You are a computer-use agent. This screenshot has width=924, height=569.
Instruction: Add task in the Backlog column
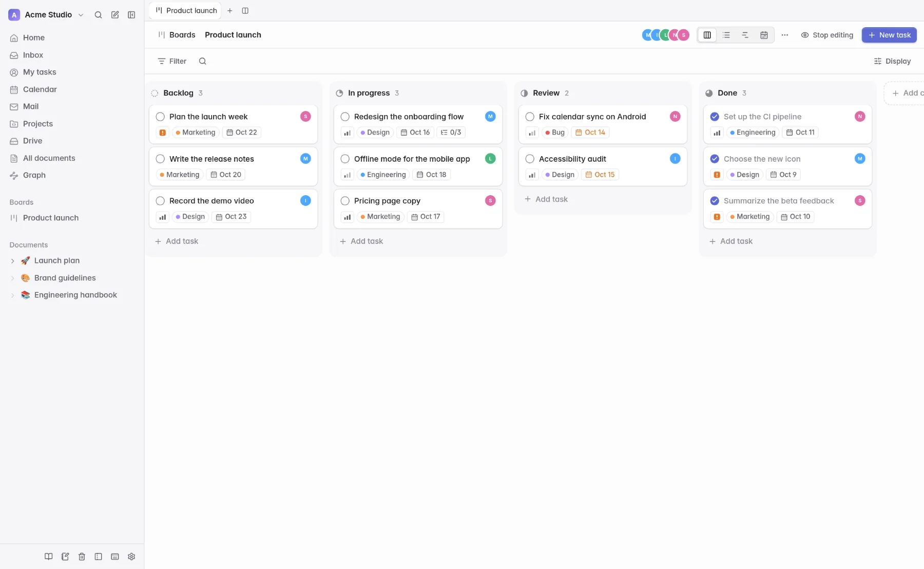pyautogui.click(x=177, y=241)
